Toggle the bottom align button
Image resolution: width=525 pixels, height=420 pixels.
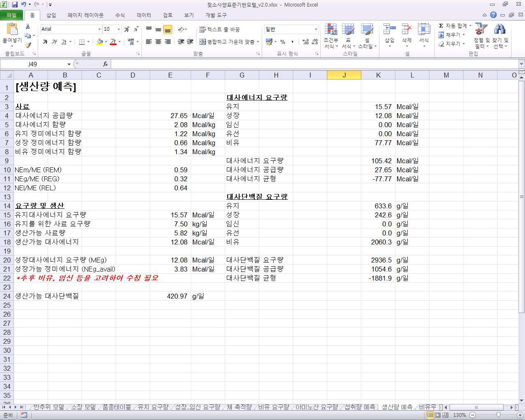point(167,30)
